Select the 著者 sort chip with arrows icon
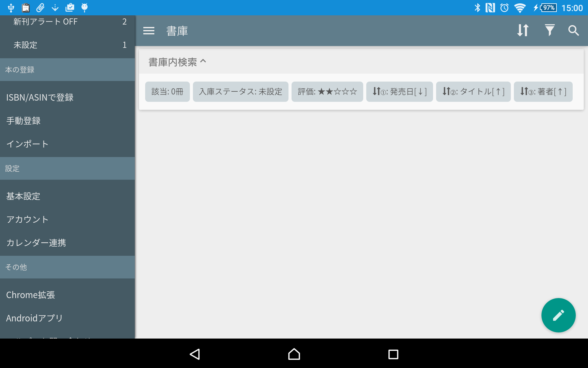 click(x=543, y=91)
